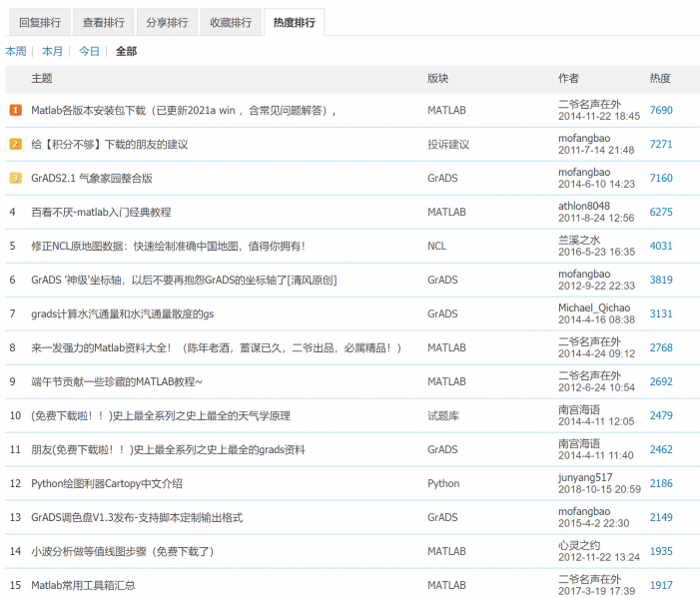Open the Matlab常用工具箱汇总 thread
Image resolution: width=700 pixels, height=599 pixels.
pyautogui.click(x=83, y=586)
